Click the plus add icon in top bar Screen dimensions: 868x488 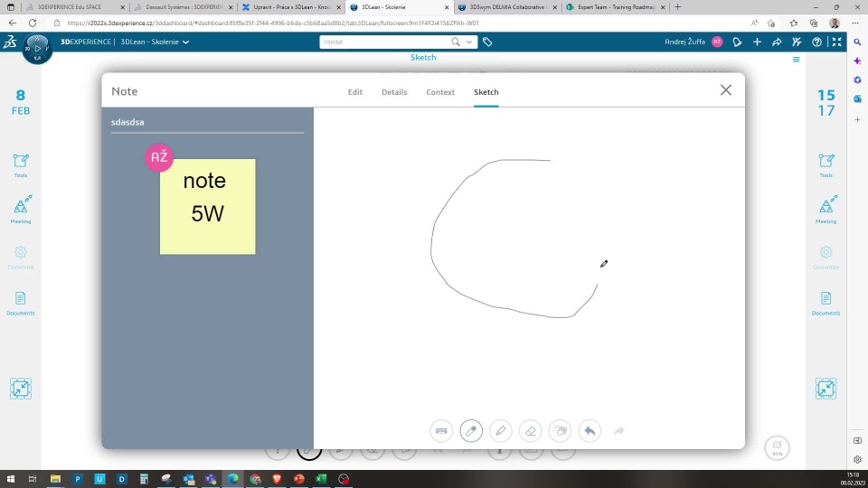pyautogui.click(x=757, y=42)
